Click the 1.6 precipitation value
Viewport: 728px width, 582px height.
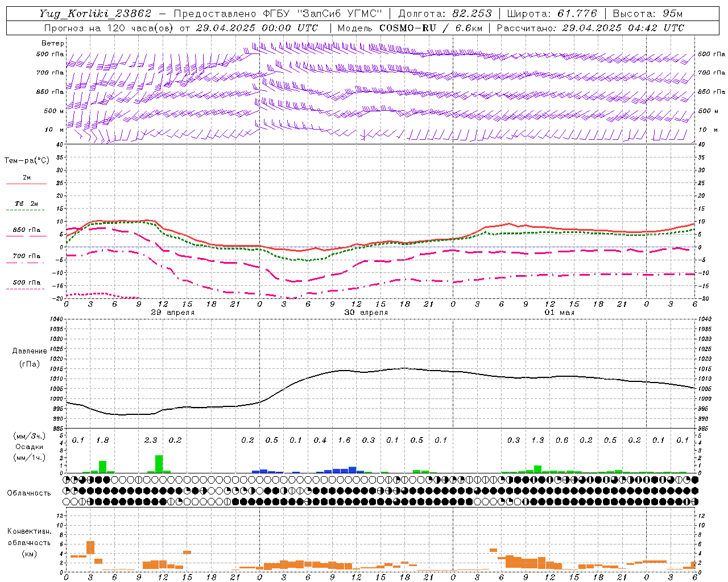[344, 440]
